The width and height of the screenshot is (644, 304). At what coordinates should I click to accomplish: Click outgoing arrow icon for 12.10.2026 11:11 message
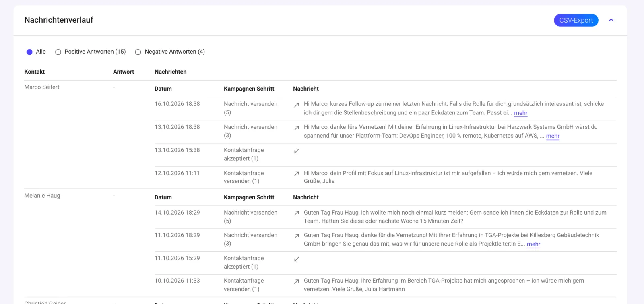[x=297, y=174]
